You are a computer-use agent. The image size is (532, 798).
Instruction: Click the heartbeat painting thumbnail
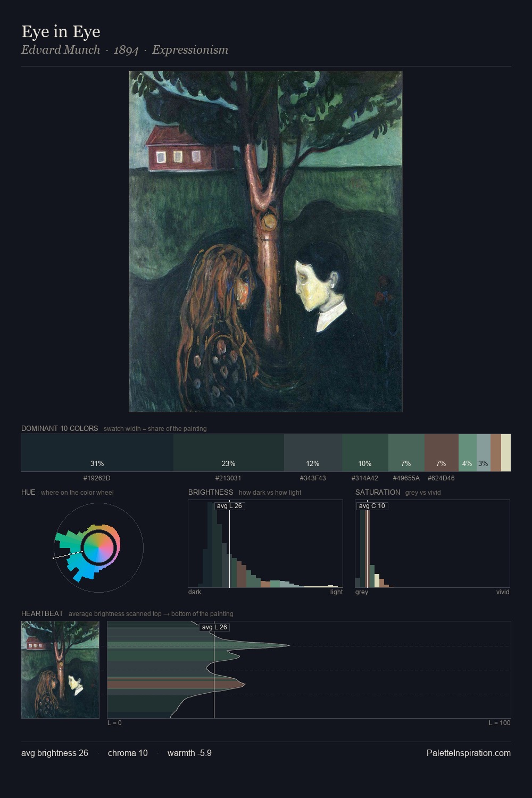tap(60, 670)
